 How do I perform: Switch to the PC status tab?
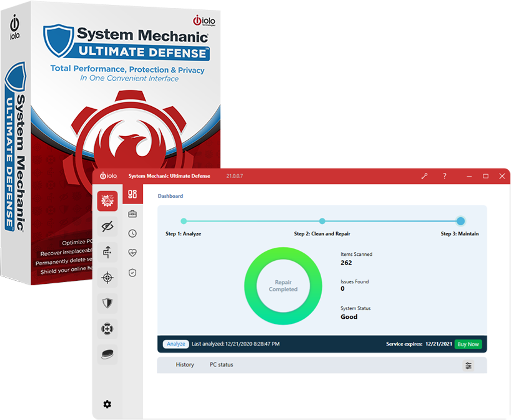[x=221, y=364]
